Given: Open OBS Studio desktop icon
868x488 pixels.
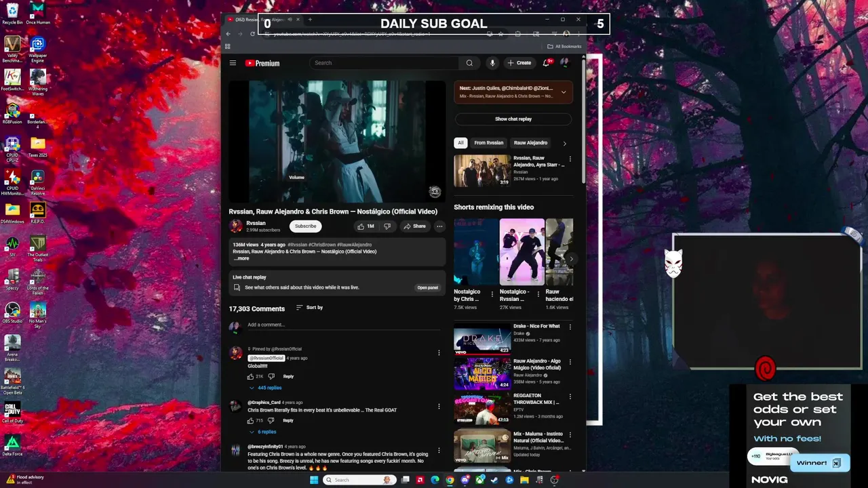Looking at the screenshot, I should click(x=12, y=312).
